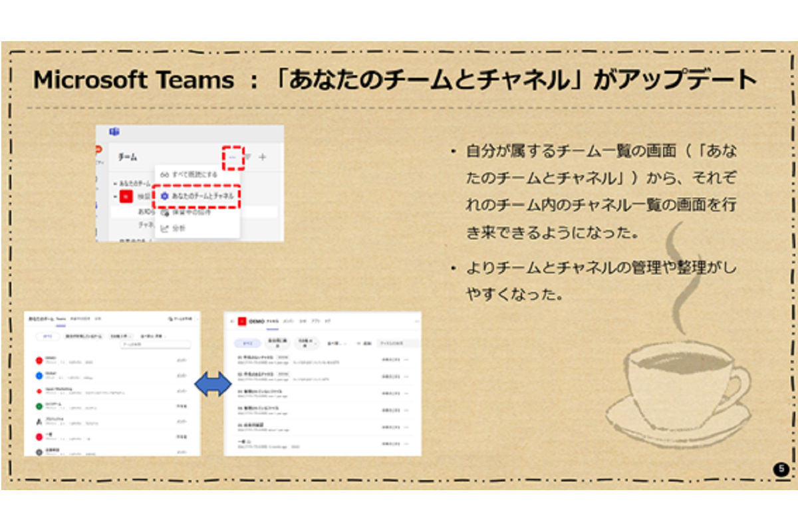This screenshot has height=532, width=798.
Task: Click the filter funnel icon beside チーム header
Action: pos(247,157)
